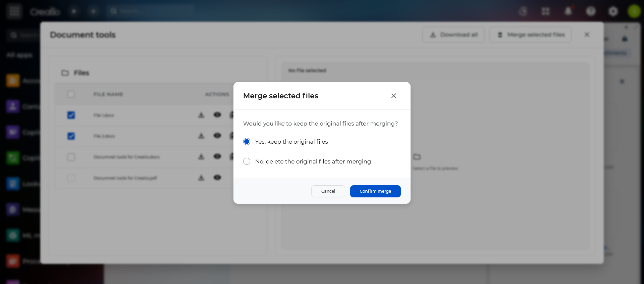The image size is (644, 284).
Task: Click the help question mark icon
Action: (591, 11)
